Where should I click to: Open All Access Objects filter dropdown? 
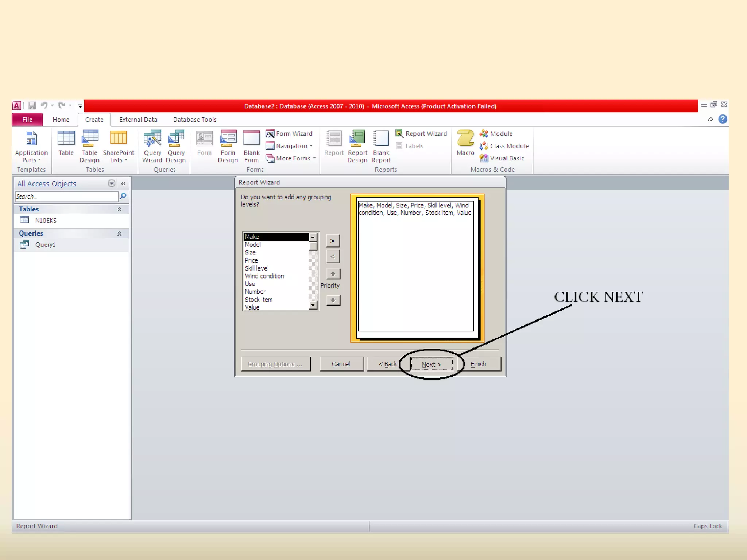coord(112,183)
